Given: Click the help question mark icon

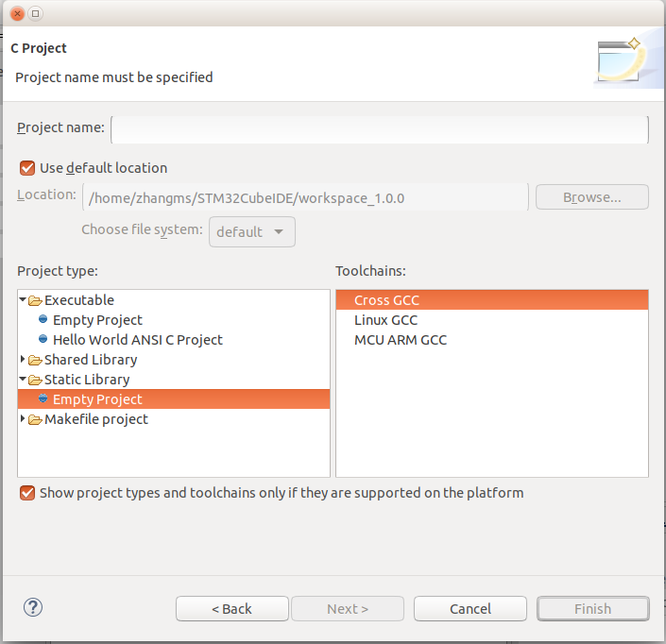Looking at the screenshot, I should (32, 607).
